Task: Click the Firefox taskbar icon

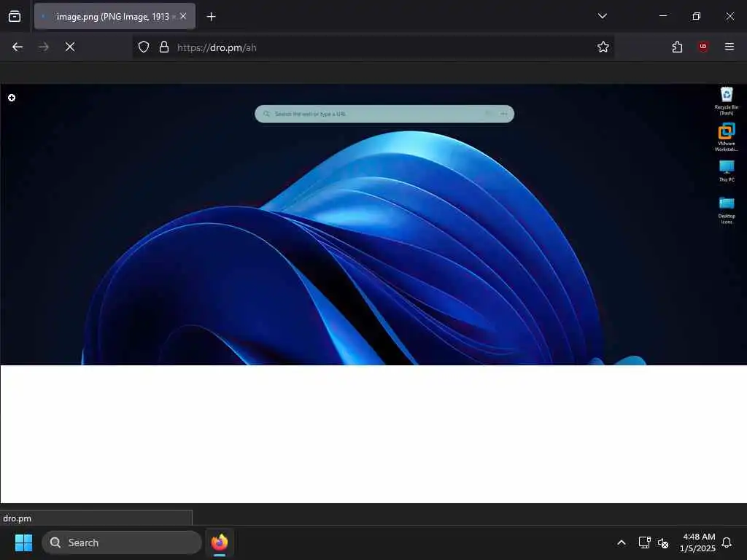Action: tap(220, 542)
